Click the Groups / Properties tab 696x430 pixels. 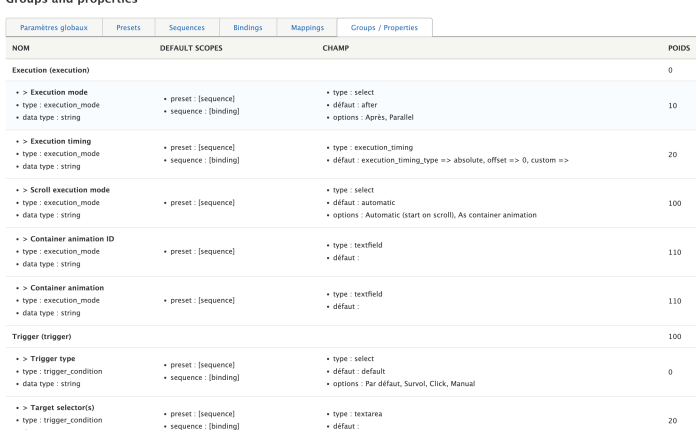(x=385, y=27)
